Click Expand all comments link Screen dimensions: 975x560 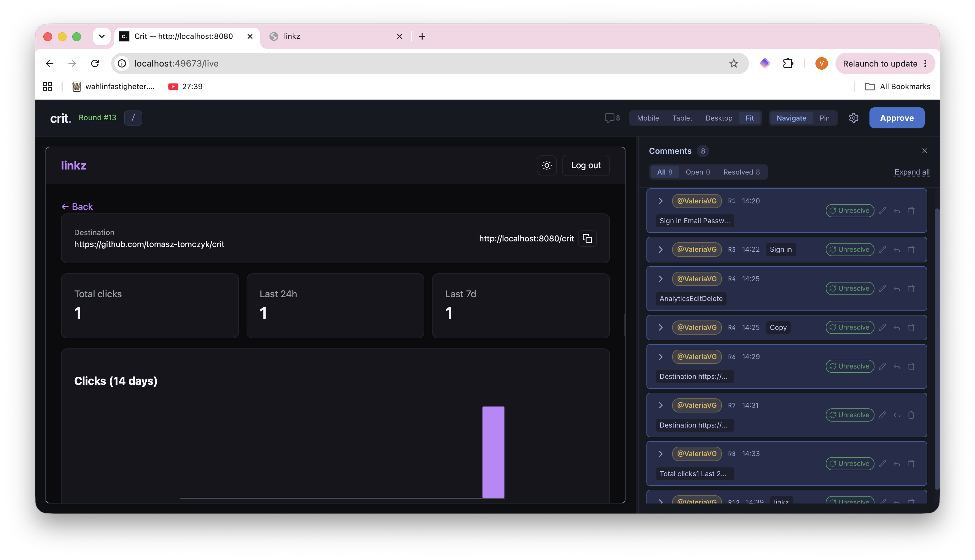pos(912,172)
